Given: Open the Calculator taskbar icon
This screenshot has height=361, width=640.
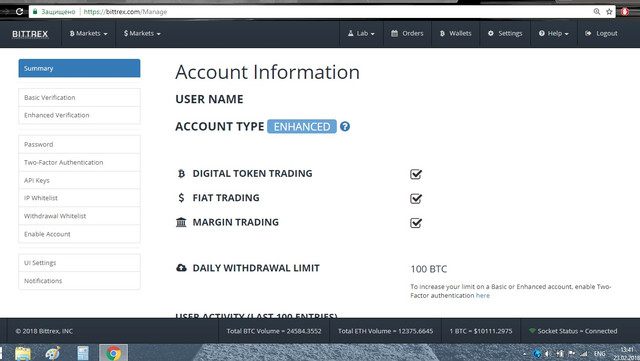Looking at the screenshot, I should (83, 353).
